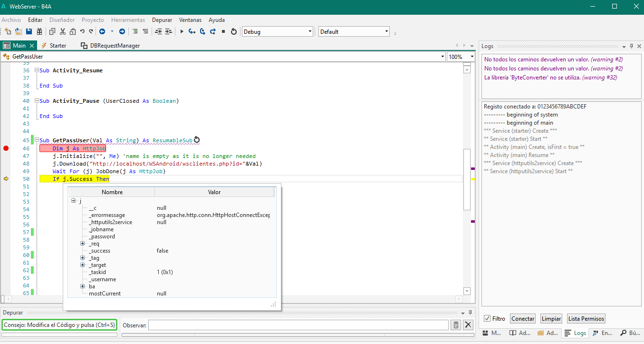Open the Ventanas menu
This screenshot has height=344, width=644.
click(x=190, y=20)
